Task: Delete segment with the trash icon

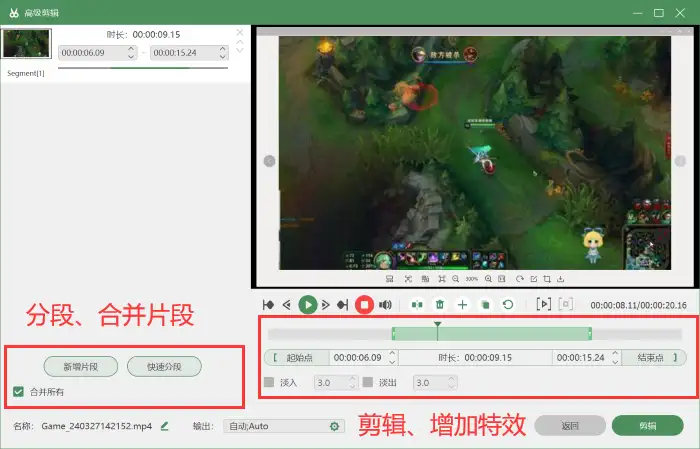Action: pos(440,305)
